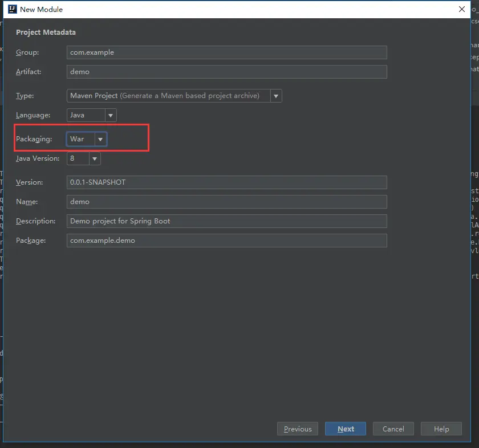Go back with the Previous button
Viewport: 479px width, 448px height.
click(298, 429)
